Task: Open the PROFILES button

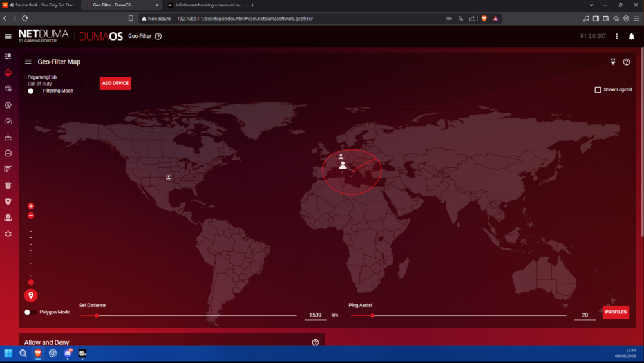Action: [616, 312]
